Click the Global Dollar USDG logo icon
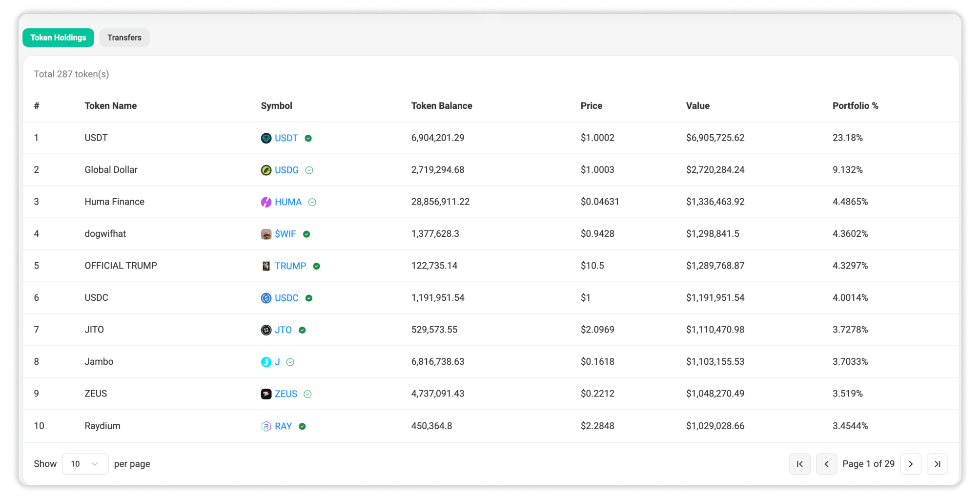 pyautogui.click(x=266, y=170)
